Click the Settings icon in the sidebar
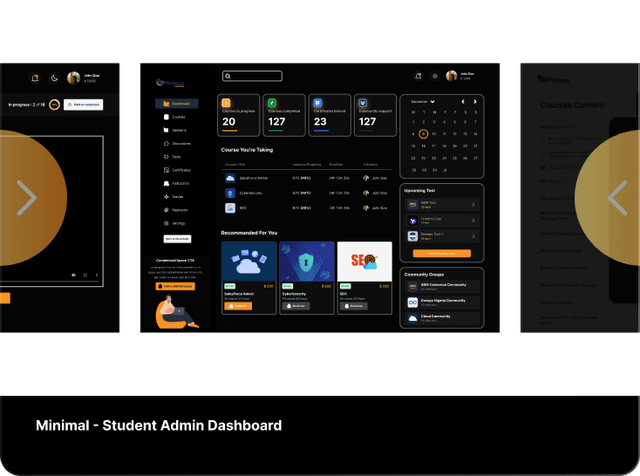The image size is (640, 476). click(x=163, y=223)
